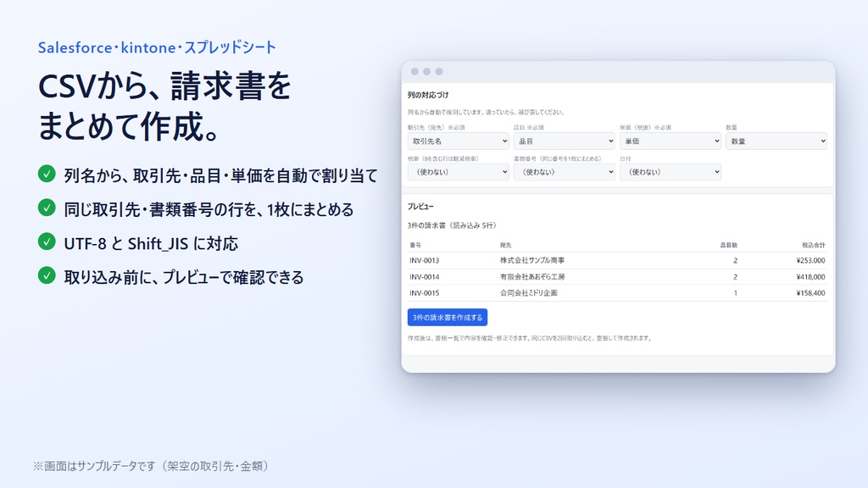Click the ¥418,000 total amount
This screenshot has height=488, width=868.
point(810,277)
